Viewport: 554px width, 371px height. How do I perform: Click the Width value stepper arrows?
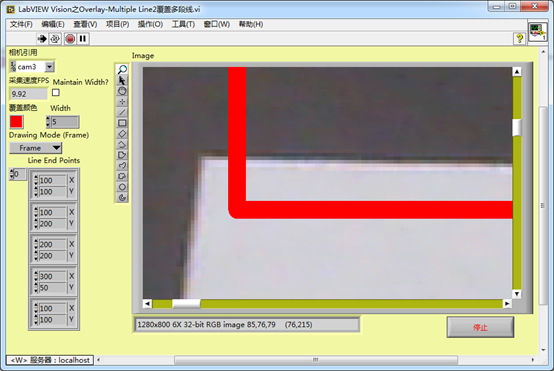(48, 122)
